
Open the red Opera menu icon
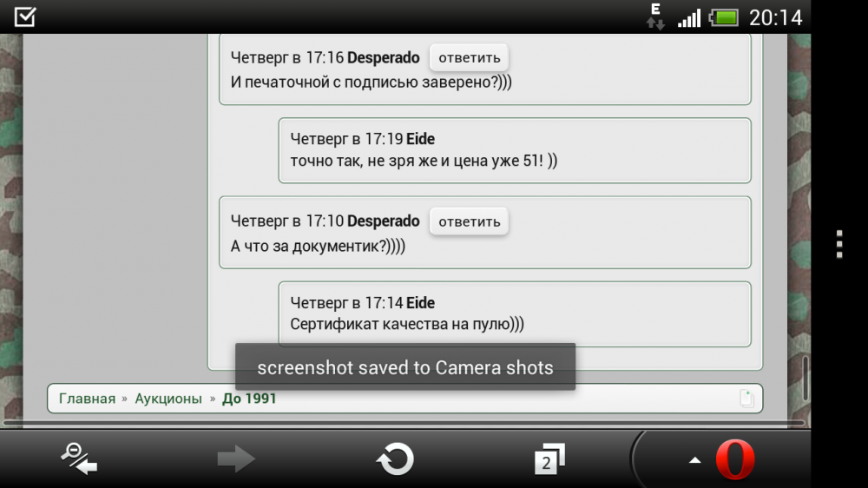point(735,459)
